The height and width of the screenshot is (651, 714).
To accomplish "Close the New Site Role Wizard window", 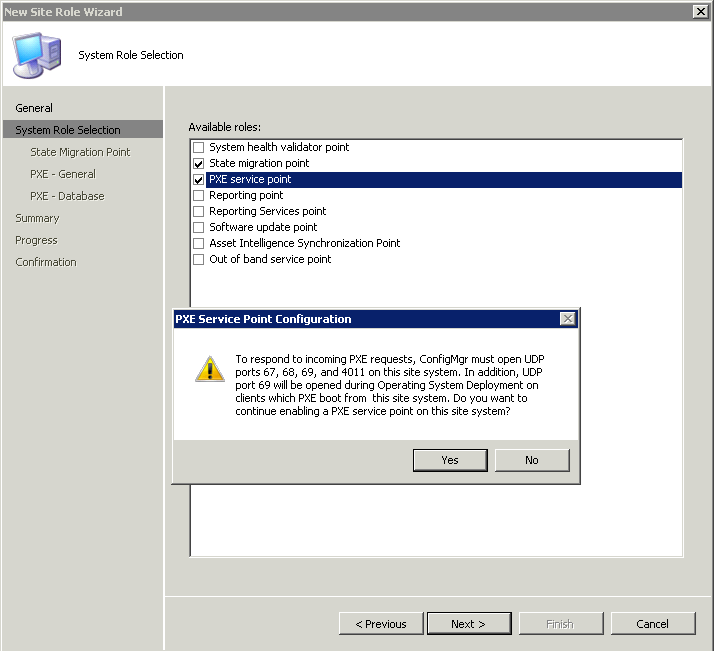I will pyautogui.click(x=701, y=11).
